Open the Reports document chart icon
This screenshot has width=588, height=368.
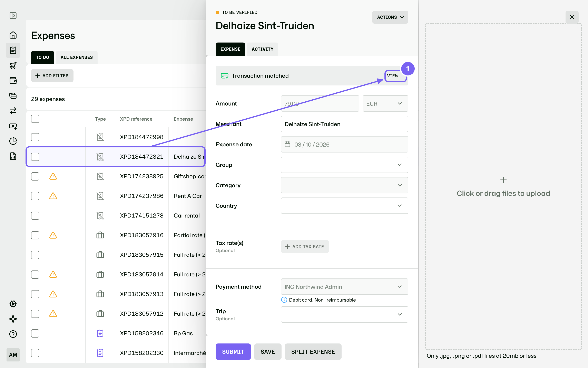[x=13, y=156]
